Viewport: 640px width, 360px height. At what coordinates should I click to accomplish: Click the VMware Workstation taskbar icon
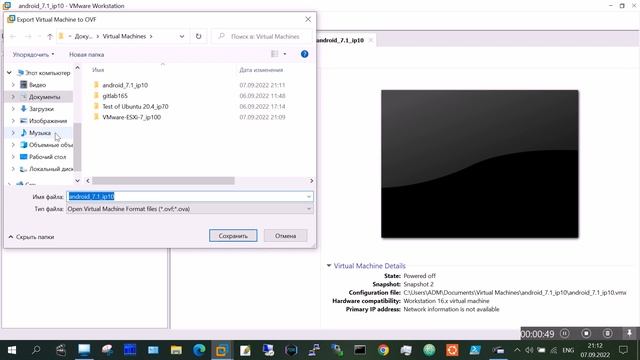coord(222,350)
